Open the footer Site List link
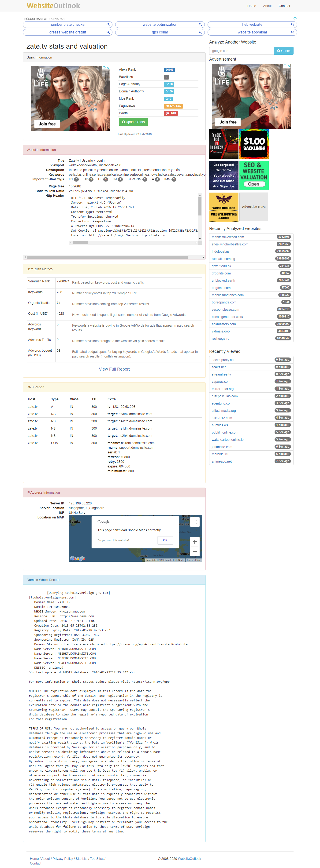The width and height of the screenshot is (320, 868). click(81, 859)
